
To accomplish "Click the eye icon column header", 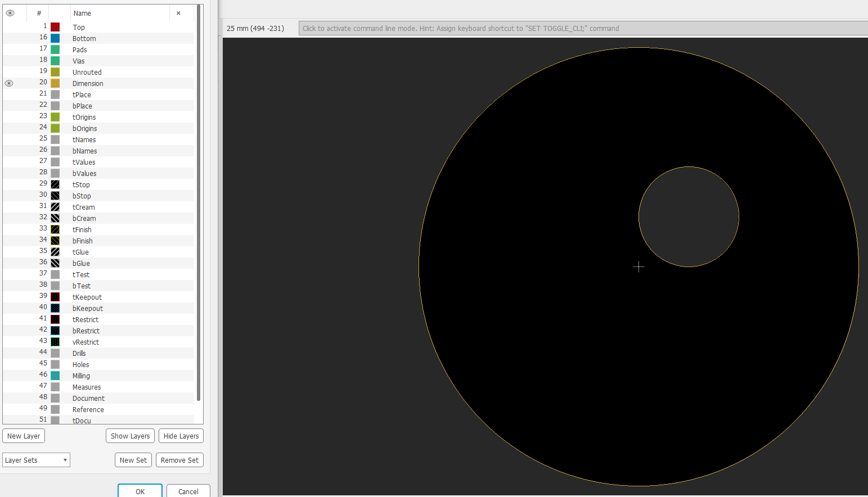I will coord(9,12).
